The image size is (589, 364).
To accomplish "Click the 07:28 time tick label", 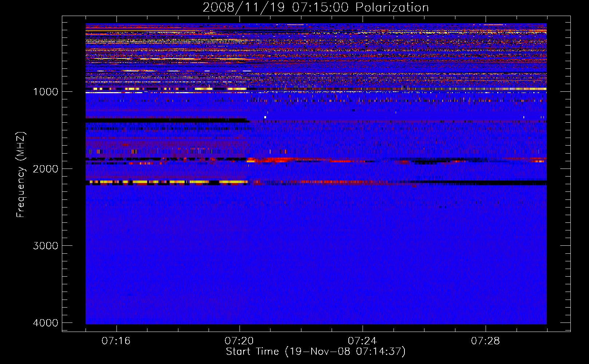I will point(486,341).
